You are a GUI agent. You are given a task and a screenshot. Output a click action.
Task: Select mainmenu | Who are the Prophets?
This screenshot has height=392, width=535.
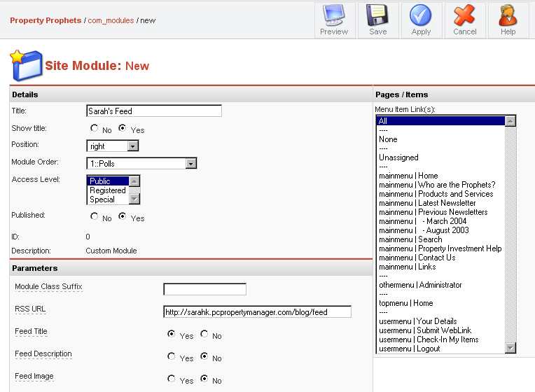(x=441, y=185)
